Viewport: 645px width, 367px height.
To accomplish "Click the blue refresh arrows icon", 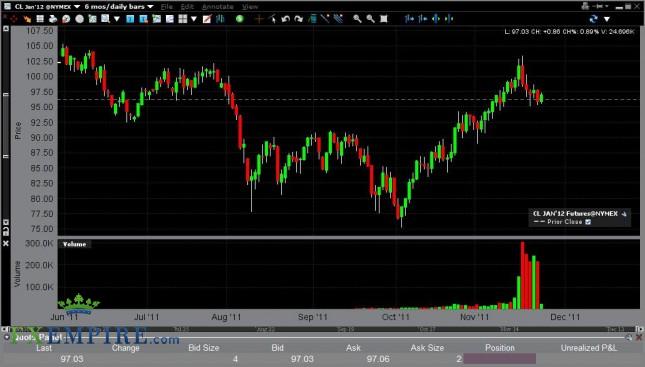I will coord(593,19).
